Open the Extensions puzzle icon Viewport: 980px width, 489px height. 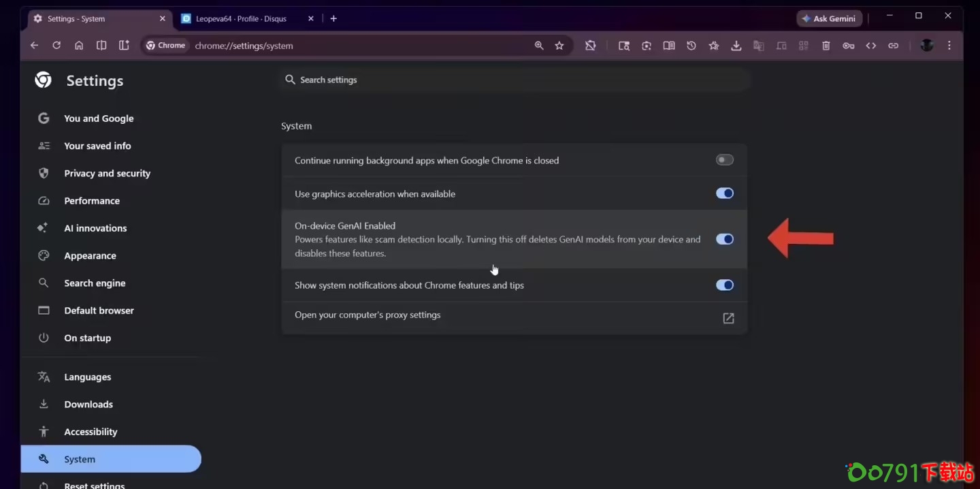tap(591, 46)
